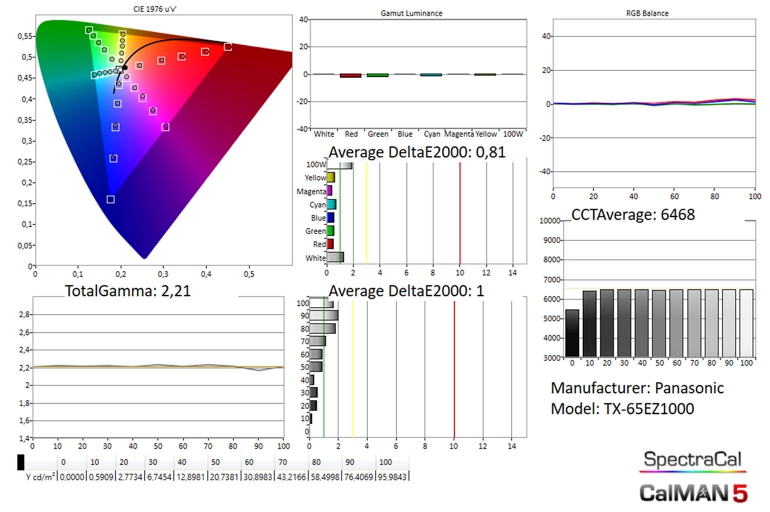Select the red bar in Gamut Luminance chart
This screenshot has height=512, width=770.
350,75
